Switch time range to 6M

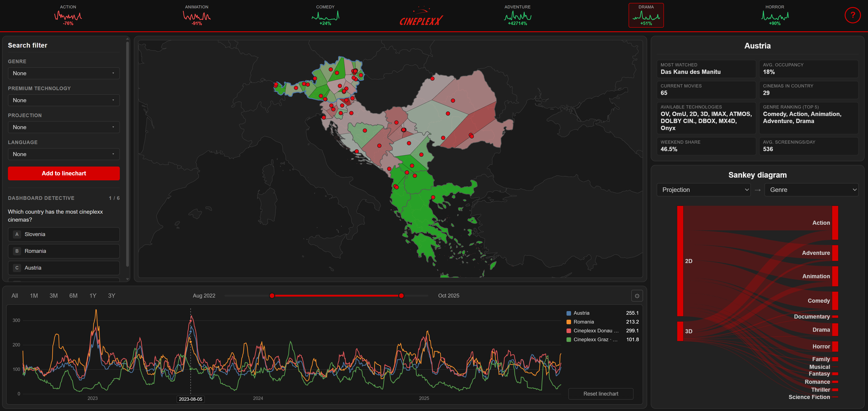(73, 296)
